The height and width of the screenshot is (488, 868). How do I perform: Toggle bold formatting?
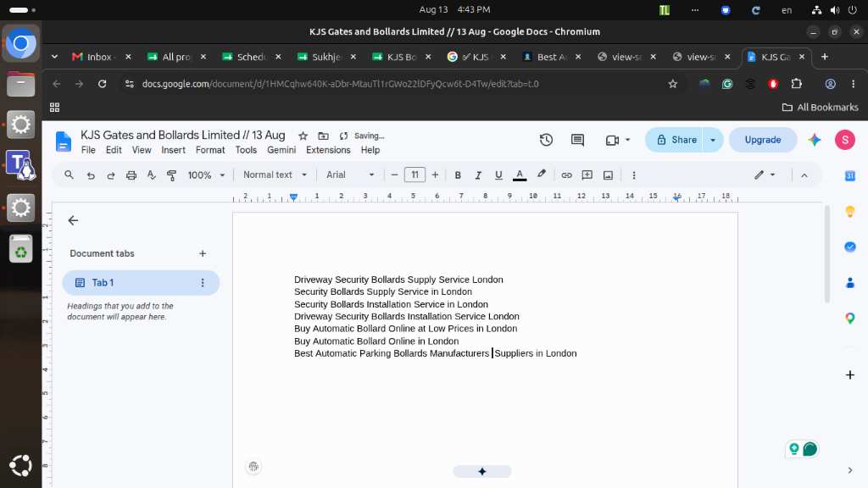458,175
